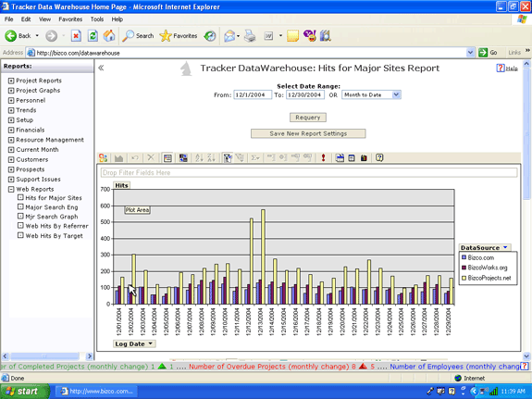The width and height of the screenshot is (532, 399).
Task: Click the browser Stop icon
Action: point(76,36)
